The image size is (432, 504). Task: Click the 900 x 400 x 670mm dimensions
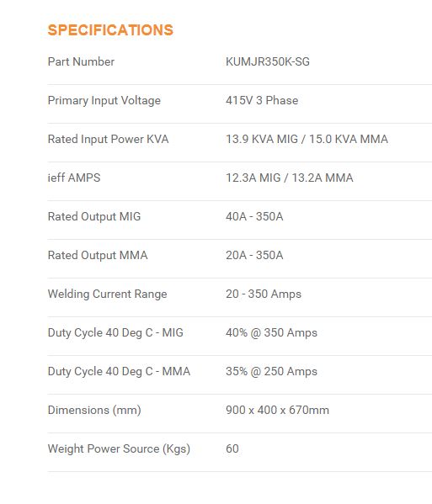tap(277, 410)
